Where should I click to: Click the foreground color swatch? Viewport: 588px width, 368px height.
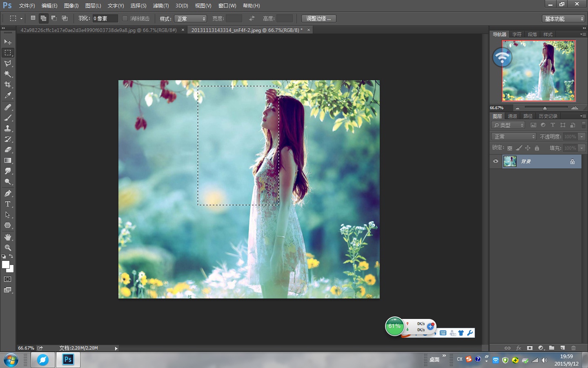(x=6, y=265)
